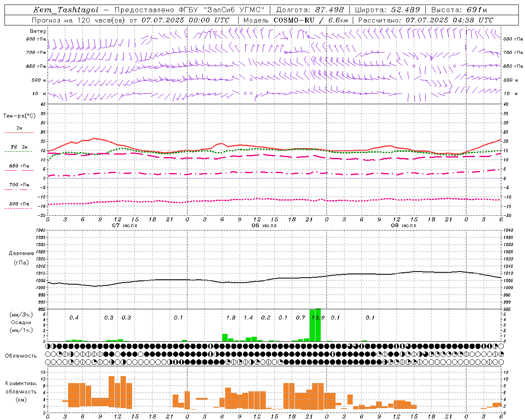The width and height of the screenshot is (525, 420).
Task: Click the '0.7' precipitation amount value
Action: pos(301,318)
